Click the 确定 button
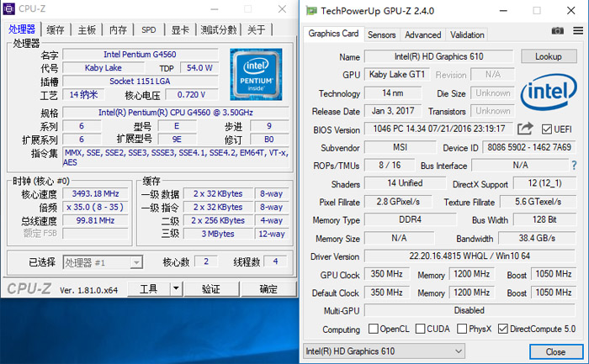The image size is (589, 364). click(x=268, y=288)
